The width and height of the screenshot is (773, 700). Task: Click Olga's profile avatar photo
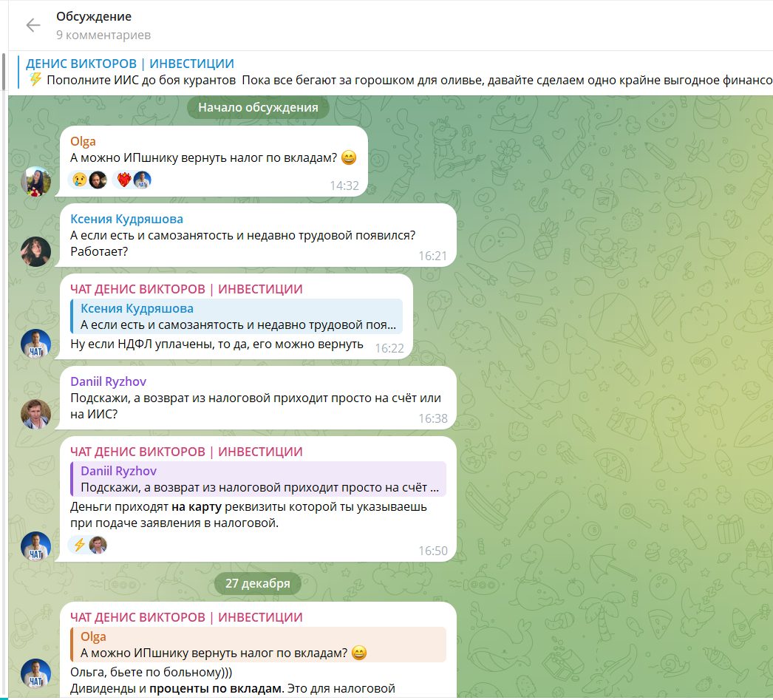[35, 181]
